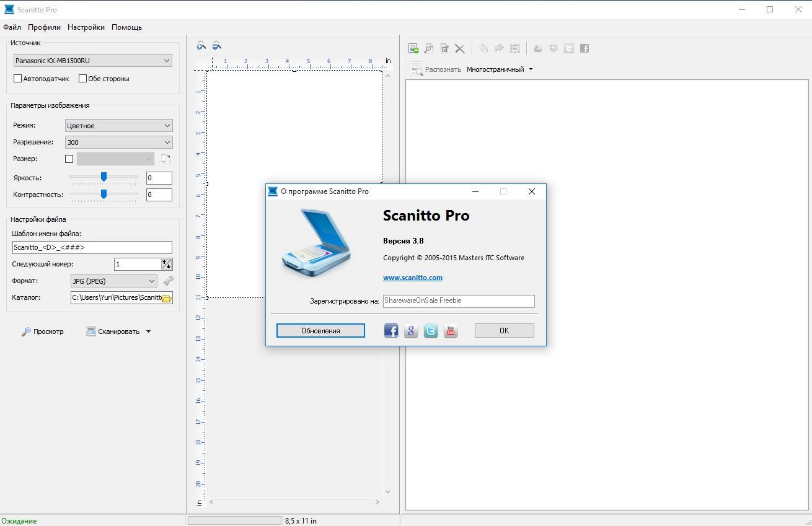Click the page preview magnifier toolbar icon
The image size is (812, 526).
coord(429,48)
